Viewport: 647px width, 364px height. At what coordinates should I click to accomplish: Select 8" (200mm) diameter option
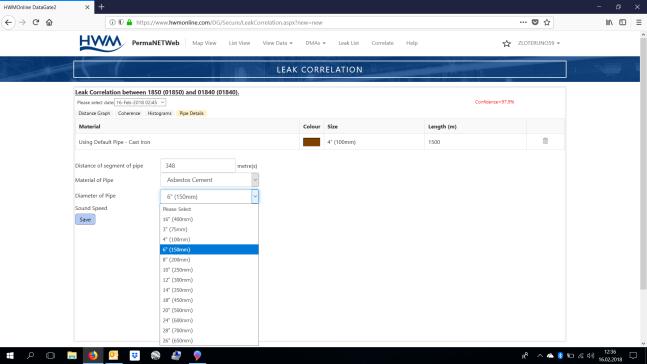(x=209, y=260)
